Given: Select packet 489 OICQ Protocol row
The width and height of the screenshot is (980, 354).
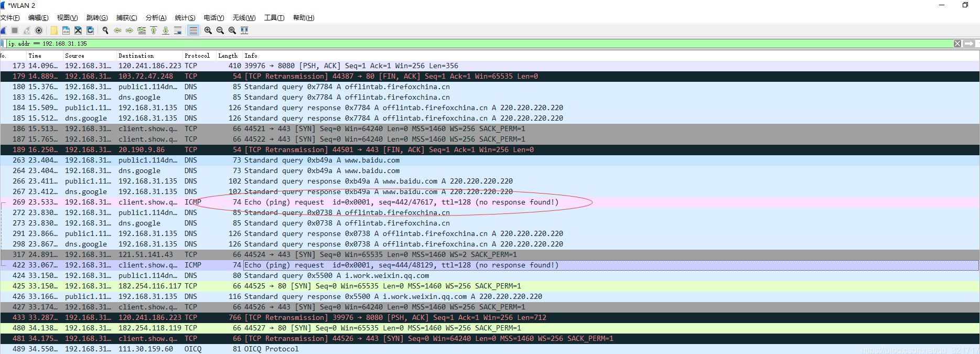Looking at the screenshot, I should [489, 349].
